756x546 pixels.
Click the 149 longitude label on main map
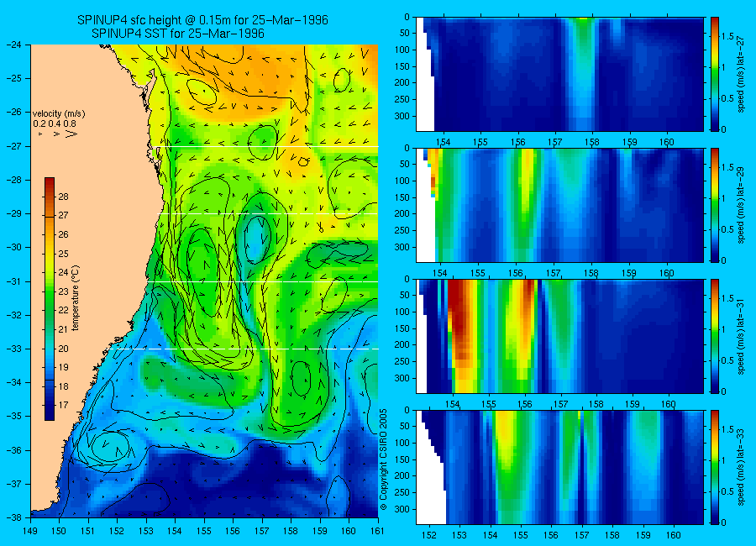[x=31, y=531]
